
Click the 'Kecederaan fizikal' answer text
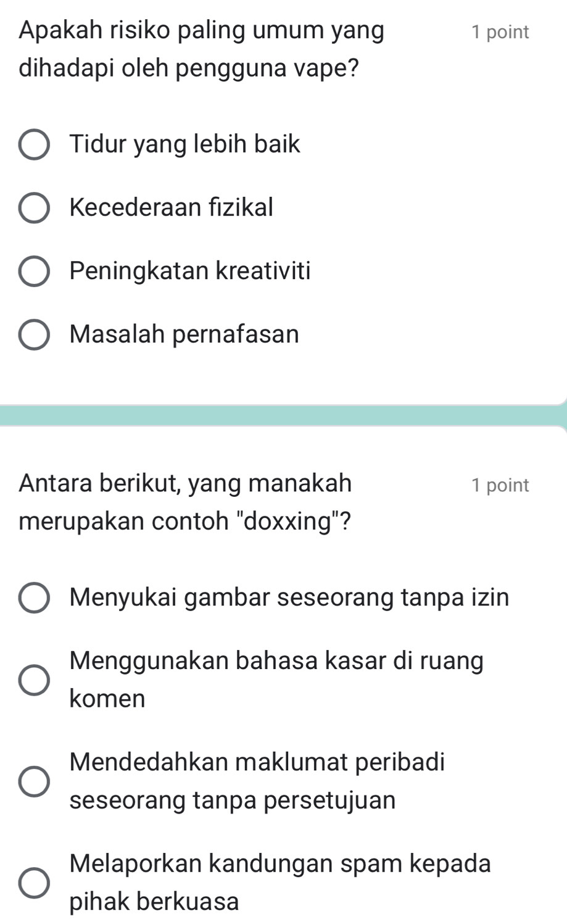tap(172, 207)
